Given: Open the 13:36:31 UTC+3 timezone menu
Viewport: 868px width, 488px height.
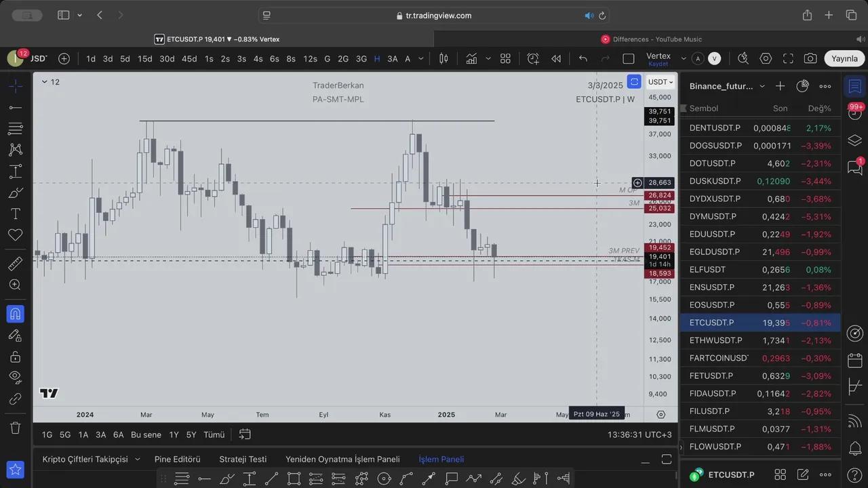Looking at the screenshot, I should 639,434.
